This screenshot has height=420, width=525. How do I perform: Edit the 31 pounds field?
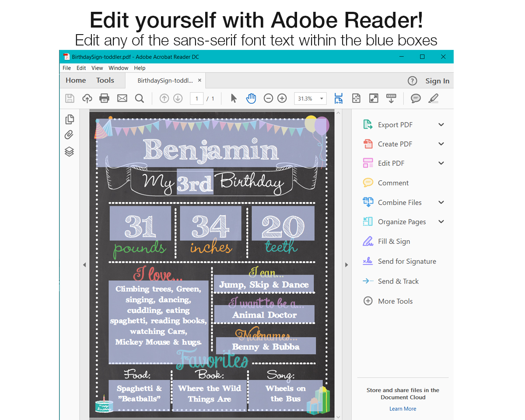[140, 223]
